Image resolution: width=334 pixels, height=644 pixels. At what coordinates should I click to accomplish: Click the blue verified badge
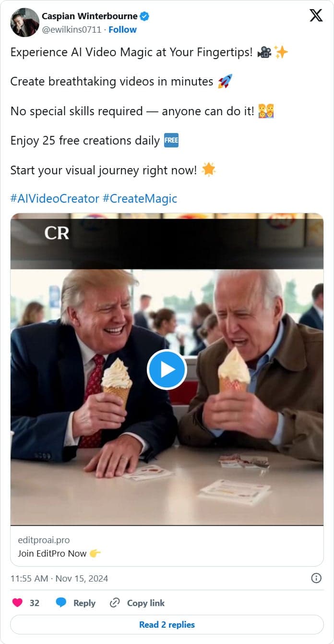point(144,16)
